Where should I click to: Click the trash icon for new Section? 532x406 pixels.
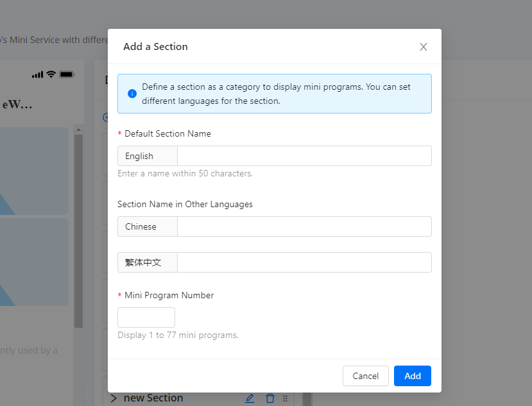pos(270,398)
